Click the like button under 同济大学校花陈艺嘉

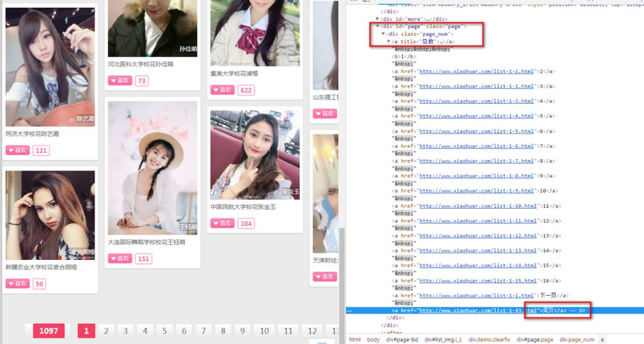[x=18, y=150]
